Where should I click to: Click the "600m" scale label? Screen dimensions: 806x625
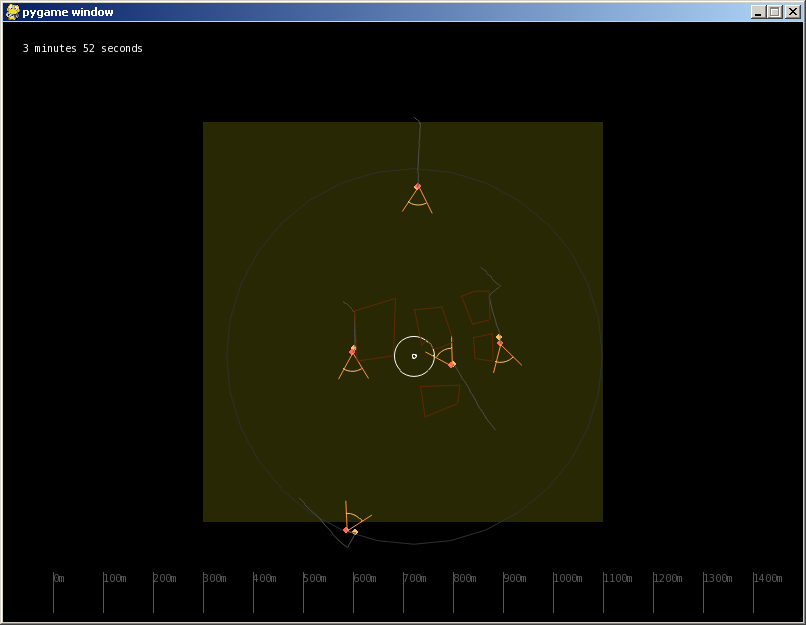[365, 578]
